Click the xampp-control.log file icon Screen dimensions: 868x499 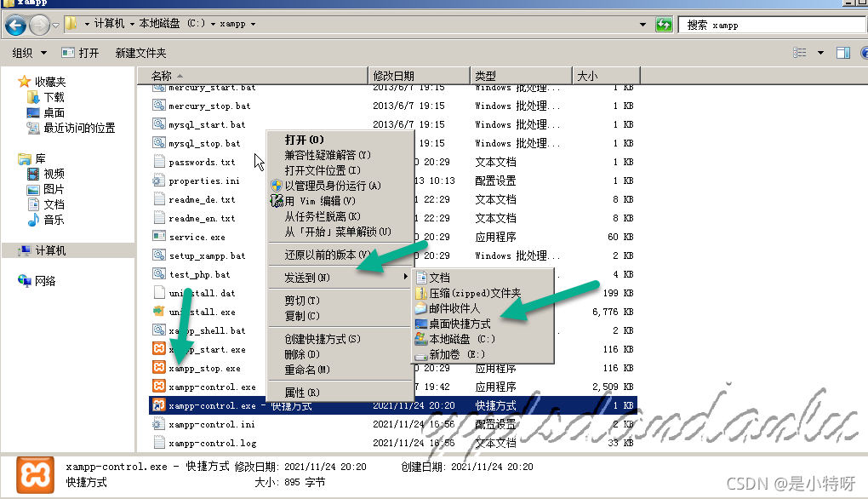tap(159, 443)
